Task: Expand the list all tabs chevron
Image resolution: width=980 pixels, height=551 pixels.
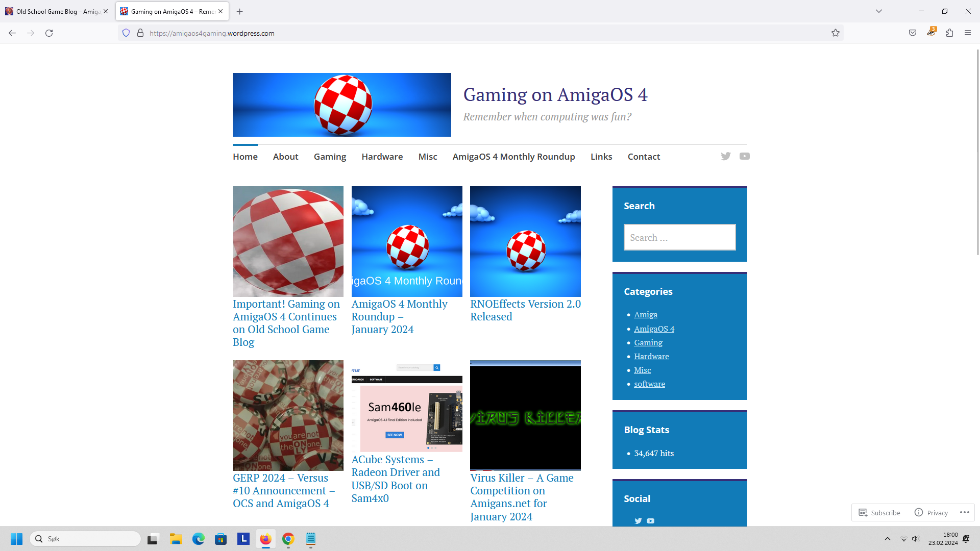Action: coord(879,11)
